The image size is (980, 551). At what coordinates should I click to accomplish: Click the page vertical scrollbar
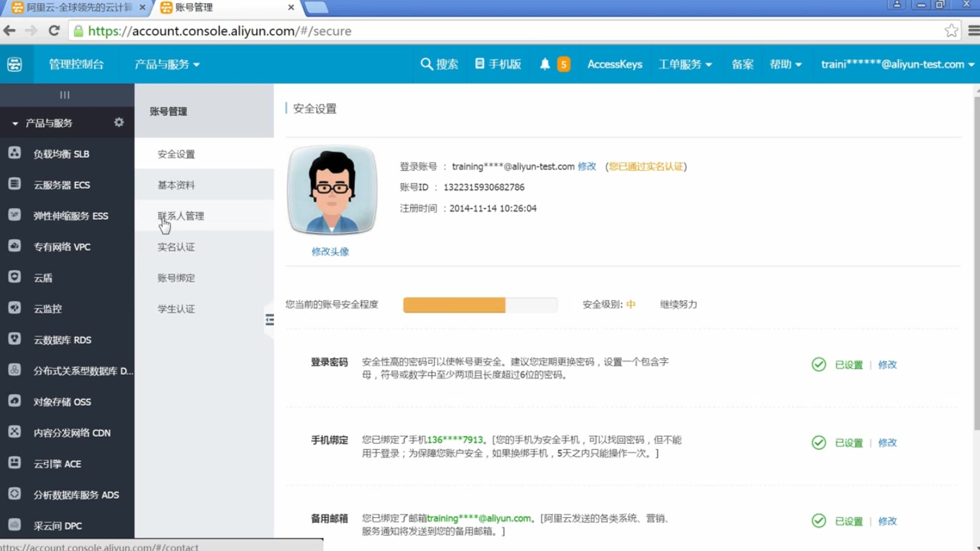click(976, 264)
